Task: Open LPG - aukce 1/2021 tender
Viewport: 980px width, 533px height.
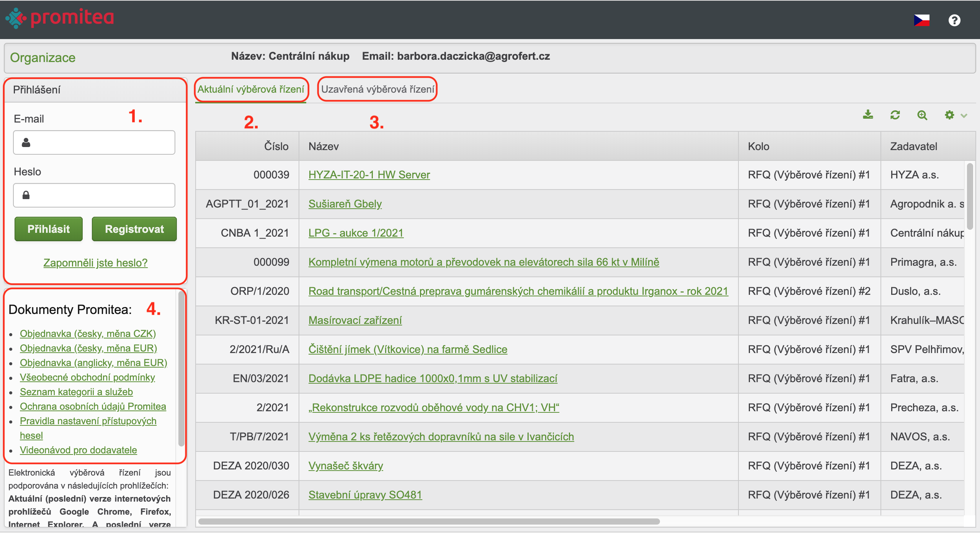Action: pyautogui.click(x=356, y=233)
